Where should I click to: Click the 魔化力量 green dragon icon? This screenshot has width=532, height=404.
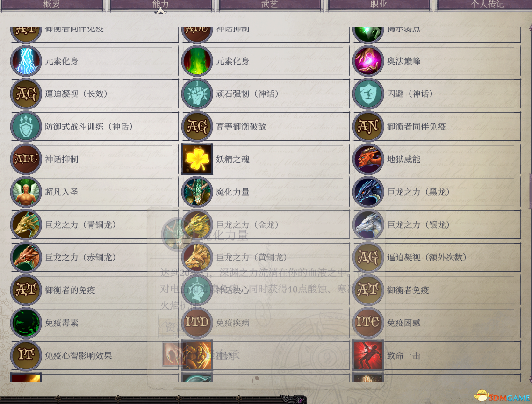(197, 192)
